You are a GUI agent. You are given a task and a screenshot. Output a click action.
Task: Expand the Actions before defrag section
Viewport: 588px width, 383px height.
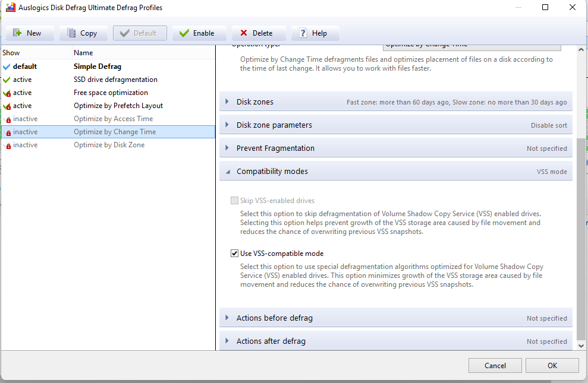395,318
